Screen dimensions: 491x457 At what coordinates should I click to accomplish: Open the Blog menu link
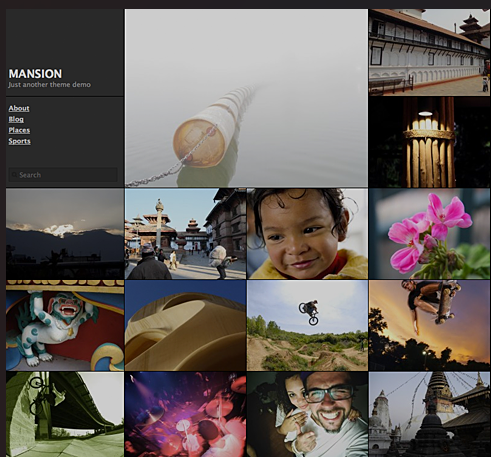point(16,119)
